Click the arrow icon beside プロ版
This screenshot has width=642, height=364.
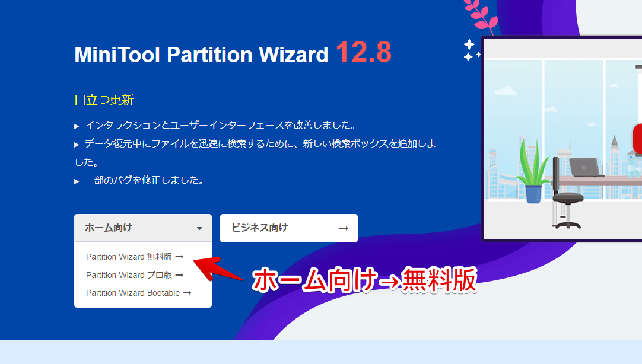179,275
